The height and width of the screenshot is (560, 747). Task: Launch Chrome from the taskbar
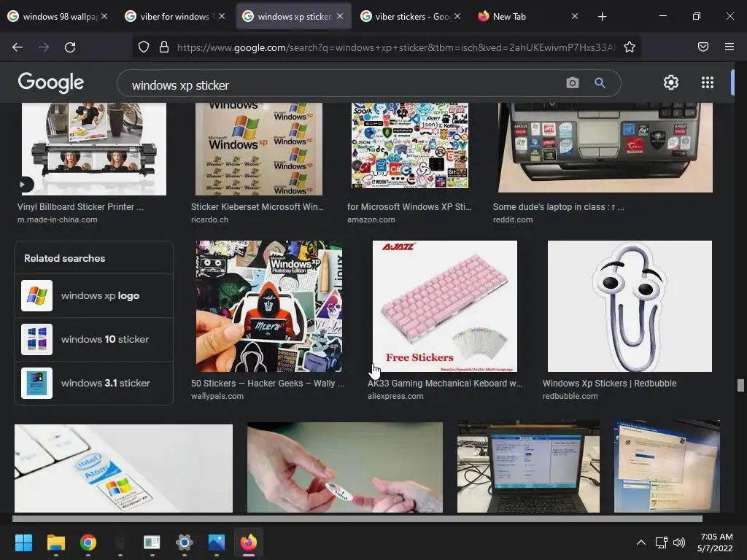tap(88, 542)
